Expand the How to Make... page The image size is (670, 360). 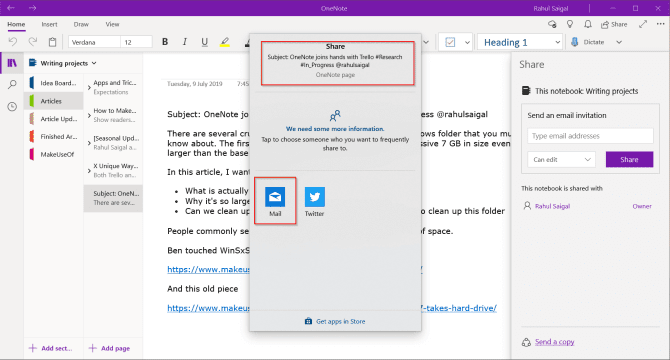(89, 115)
